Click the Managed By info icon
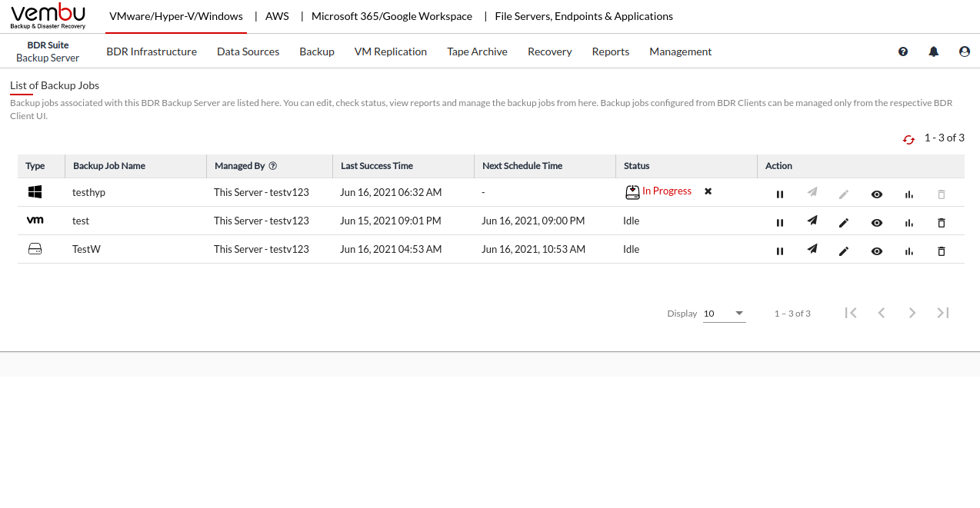980x508 pixels. 272,166
